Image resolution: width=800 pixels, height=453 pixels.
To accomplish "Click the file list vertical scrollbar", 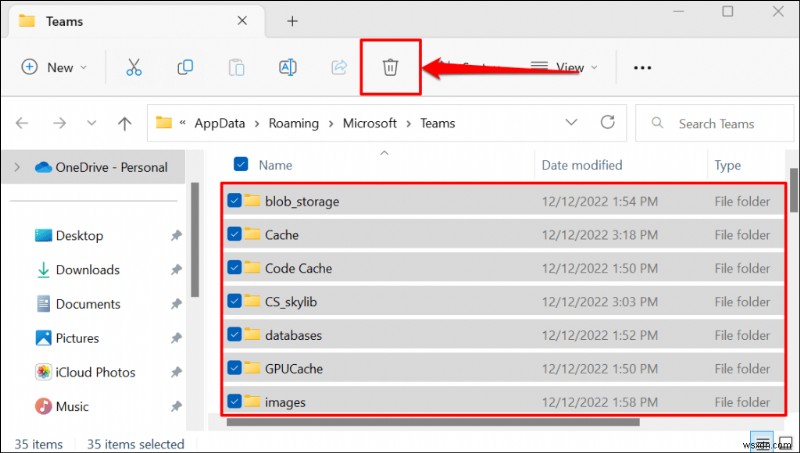I will [x=793, y=190].
